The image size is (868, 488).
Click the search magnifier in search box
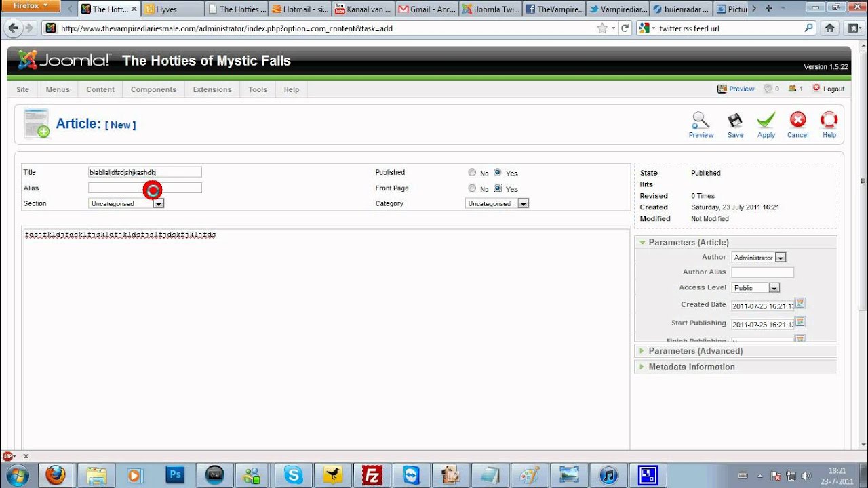[x=808, y=28]
